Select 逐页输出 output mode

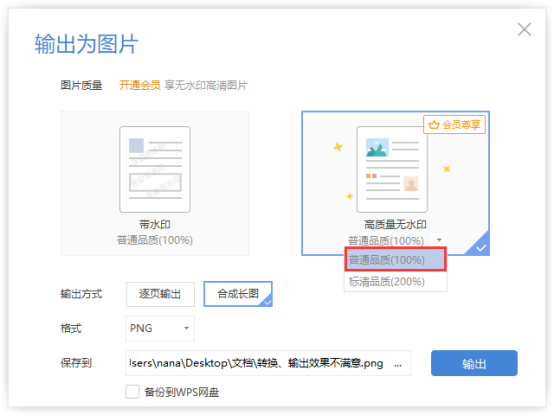(160, 294)
